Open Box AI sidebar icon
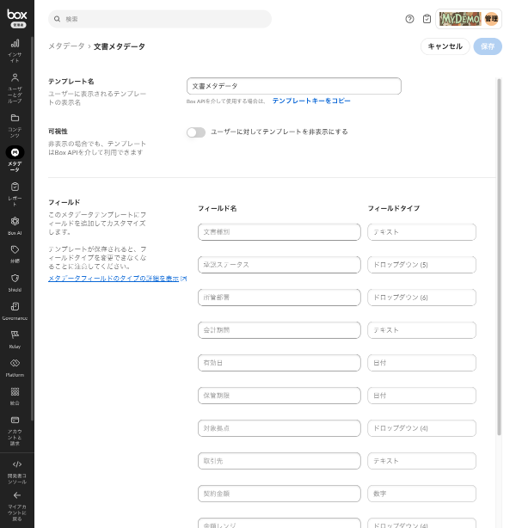 coord(15,221)
